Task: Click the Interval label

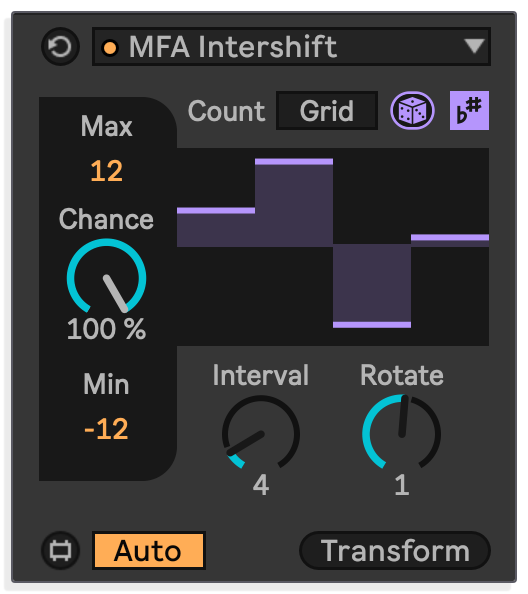Action: [261, 375]
